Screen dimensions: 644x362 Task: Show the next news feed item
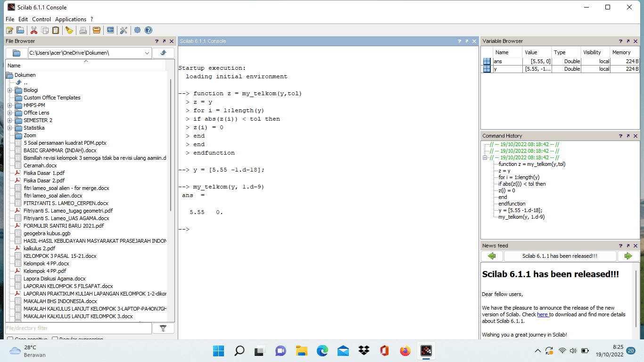click(x=628, y=256)
